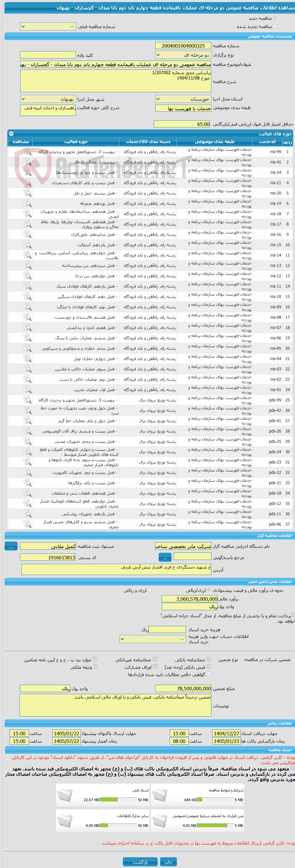Toggle پرداخت از محل اسناد خزانه checkbox
The image size is (295, 868).
tap(293, 615)
